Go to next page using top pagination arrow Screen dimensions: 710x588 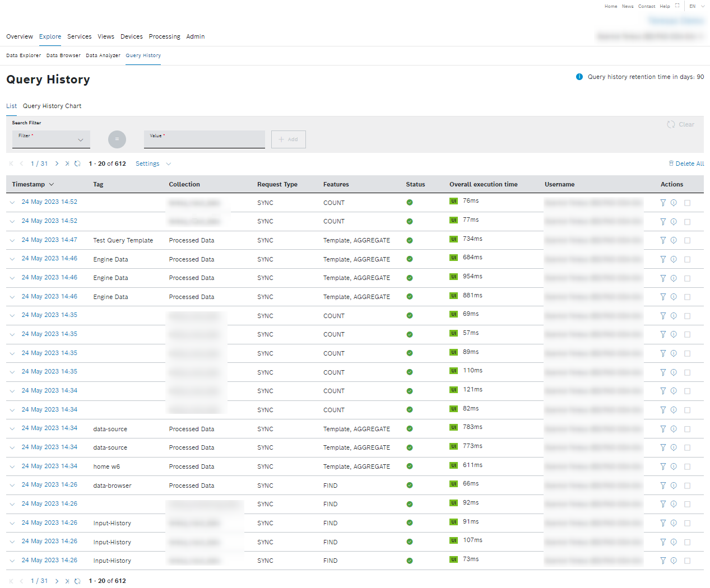click(57, 164)
